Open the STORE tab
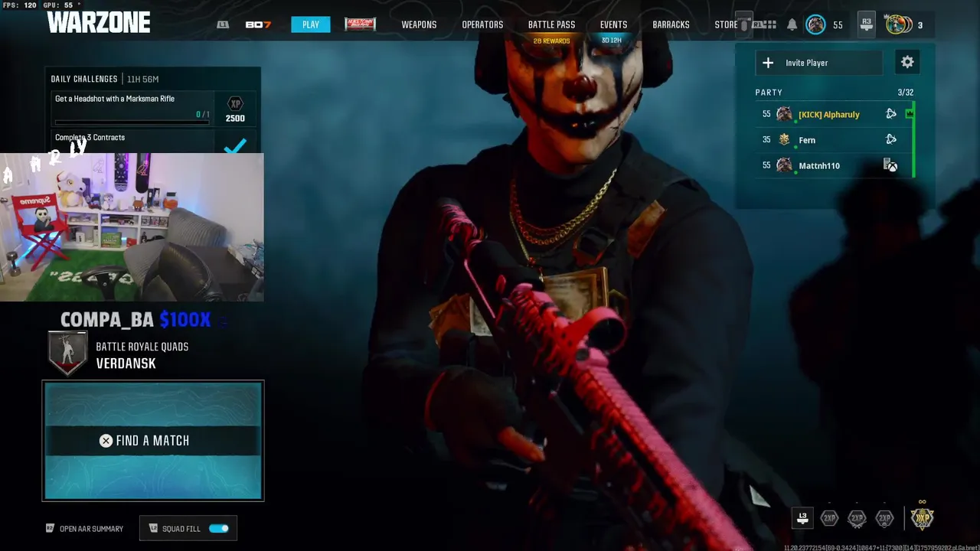Screen dimensions: 980x551 click(x=726, y=24)
